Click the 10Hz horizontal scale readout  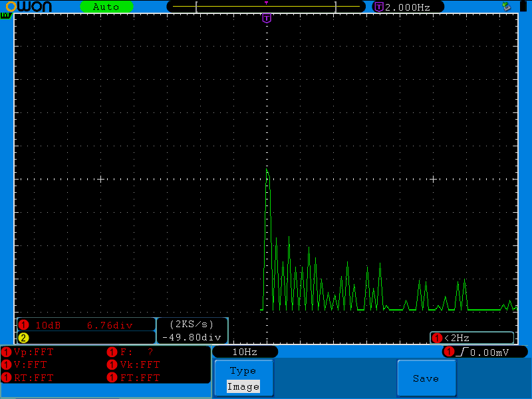pyautogui.click(x=244, y=352)
